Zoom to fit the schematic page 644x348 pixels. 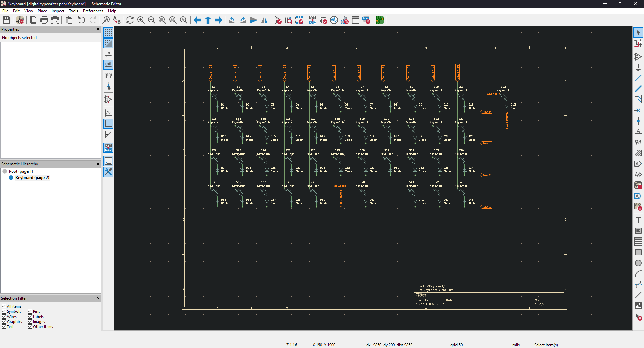(162, 20)
